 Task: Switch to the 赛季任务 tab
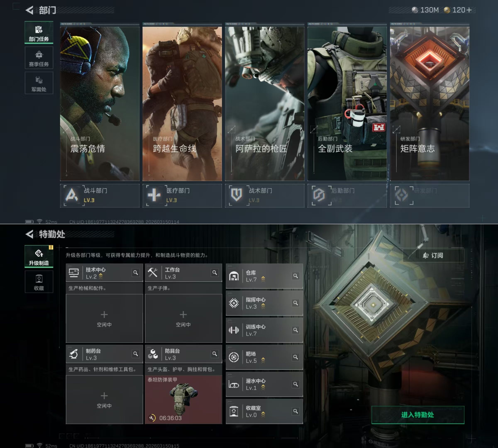[x=39, y=58]
